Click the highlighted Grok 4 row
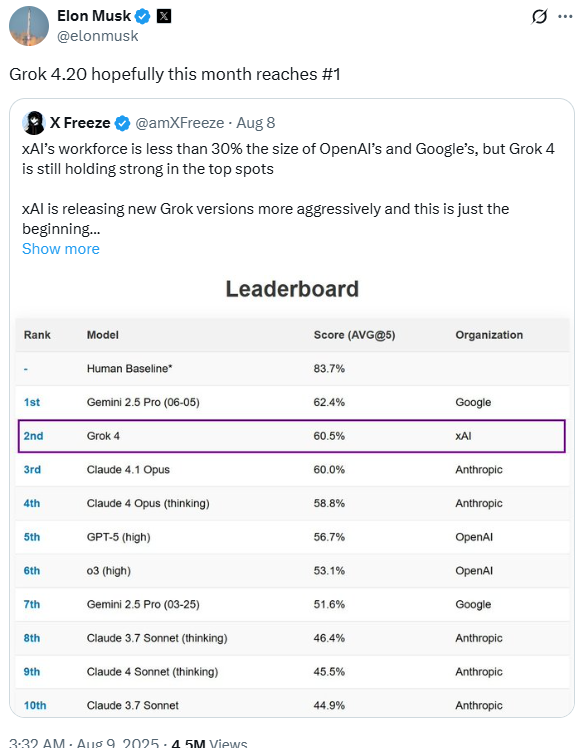Screen dimensions: 581x748 tap(291, 436)
